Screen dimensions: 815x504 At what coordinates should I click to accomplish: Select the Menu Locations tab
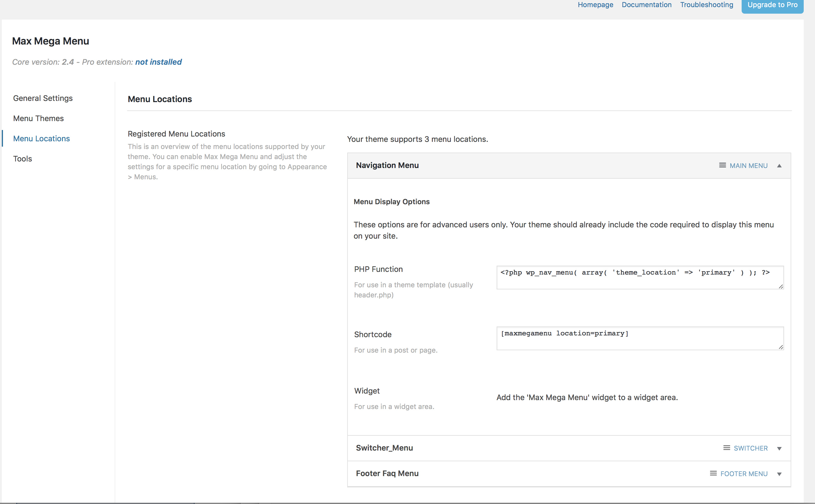(x=42, y=139)
